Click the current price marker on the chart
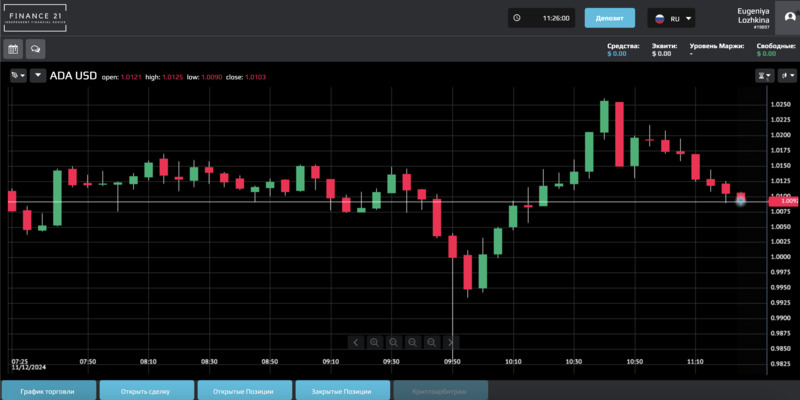This screenshot has width=800, height=400. click(740, 201)
